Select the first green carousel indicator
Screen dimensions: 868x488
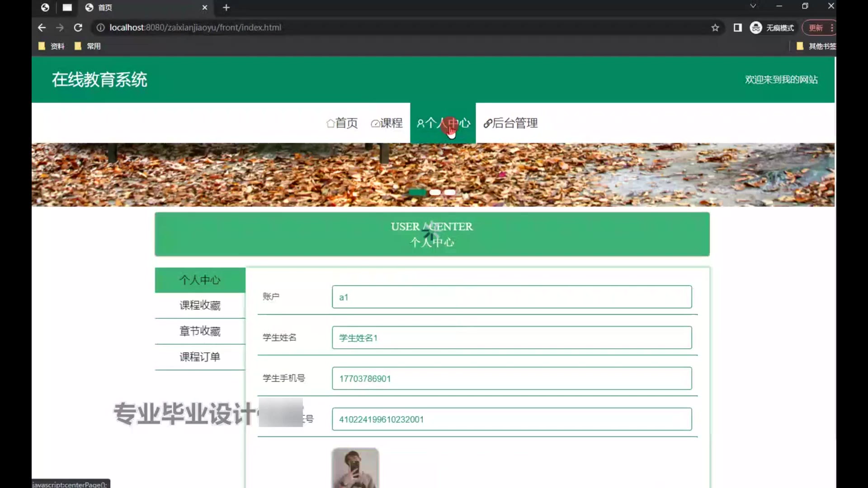[417, 192]
